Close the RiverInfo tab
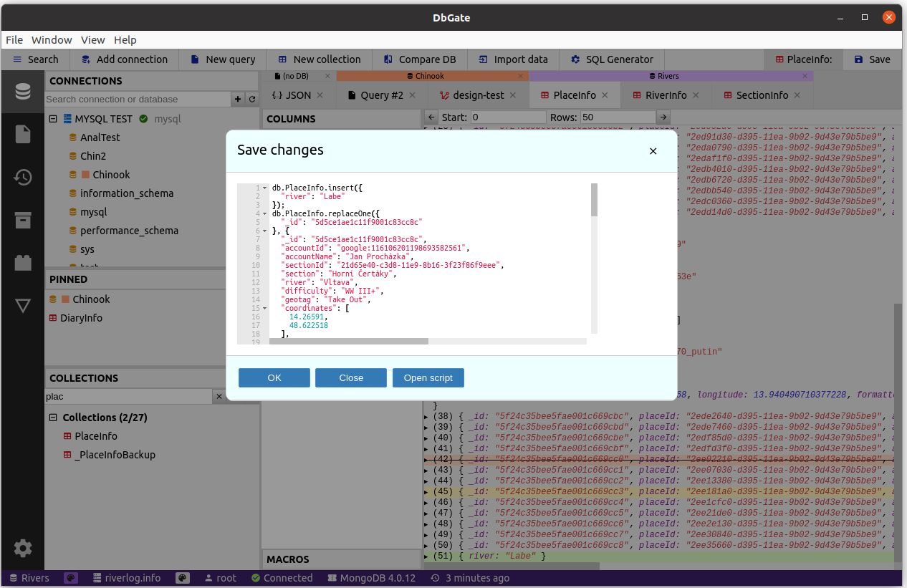This screenshot has height=588, width=907. (x=696, y=95)
